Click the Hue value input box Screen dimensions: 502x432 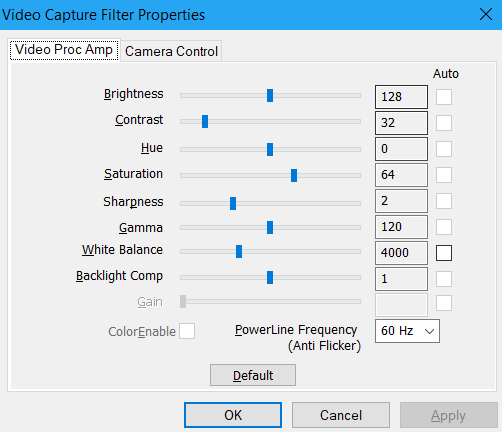click(401, 149)
